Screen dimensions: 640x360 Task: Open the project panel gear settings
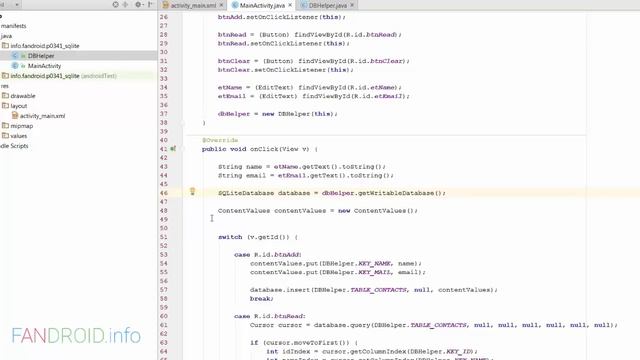coord(138,4)
